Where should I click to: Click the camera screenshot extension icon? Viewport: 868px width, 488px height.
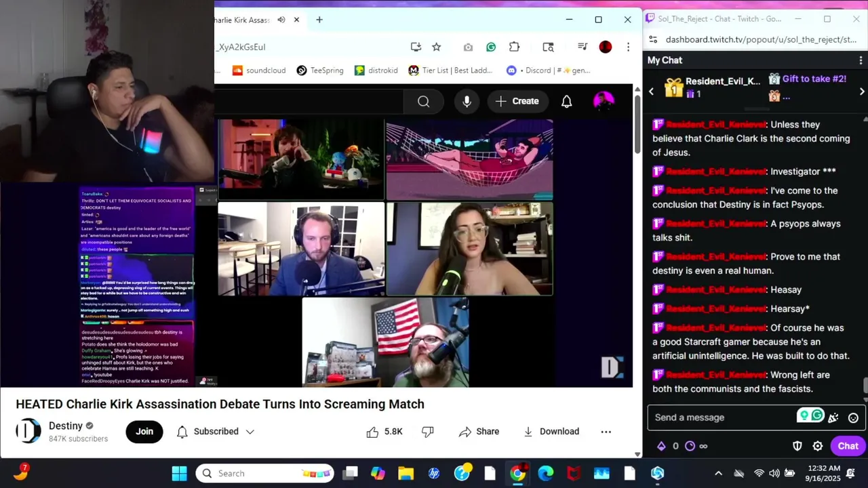pyautogui.click(x=468, y=47)
